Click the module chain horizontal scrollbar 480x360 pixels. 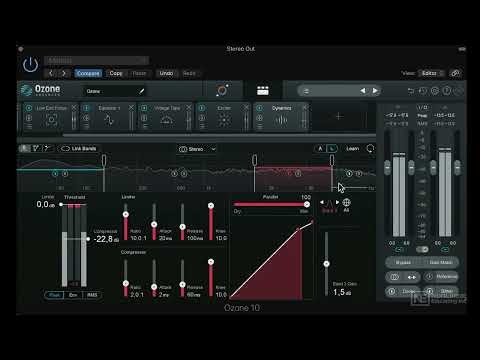click(x=219, y=135)
